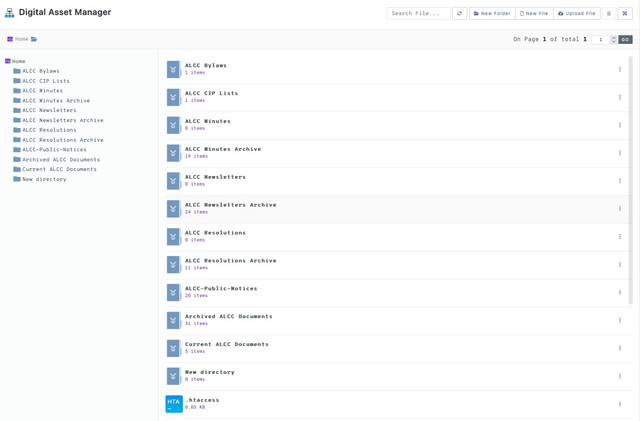
Task: Click the ALCC Bylaws folder icon in list
Action: pyautogui.click(x=174, y=69)
